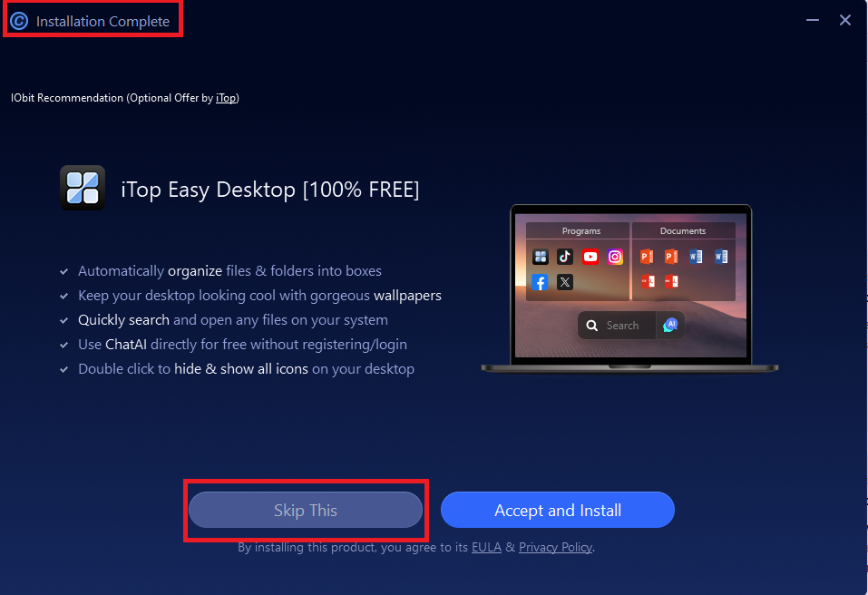The width and height of the screenshot is (868, 595).
Task: Click Accept and Install button
Action: tap(558, 510)
